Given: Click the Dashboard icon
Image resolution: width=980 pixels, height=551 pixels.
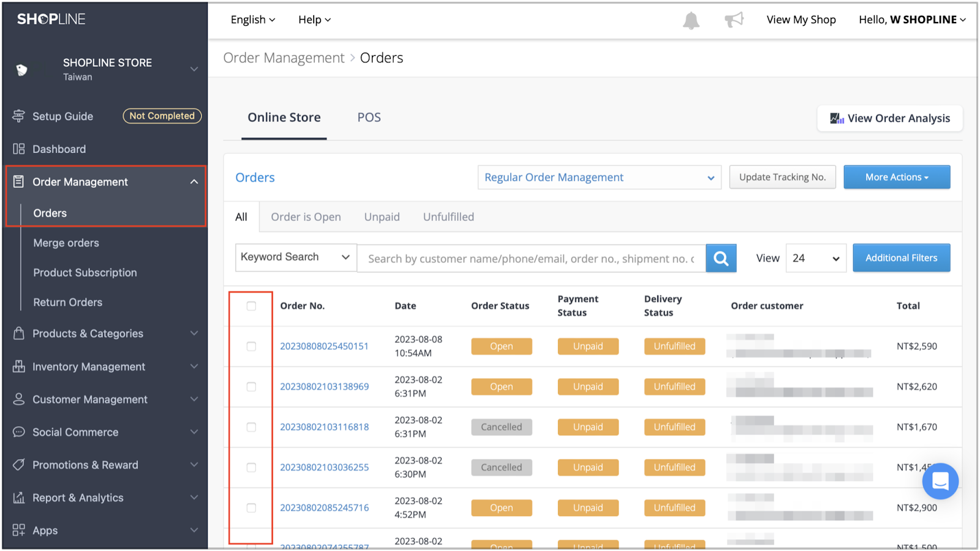Looking at the screenshot, I should point(19,149).
